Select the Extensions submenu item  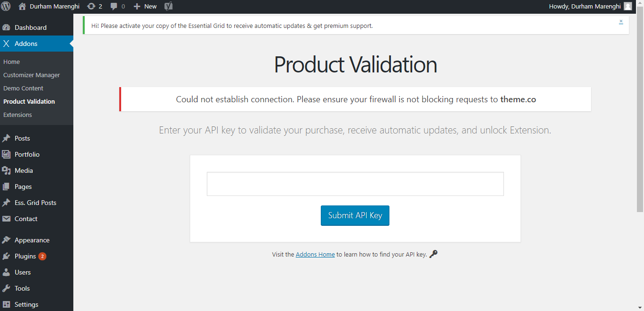18,115
